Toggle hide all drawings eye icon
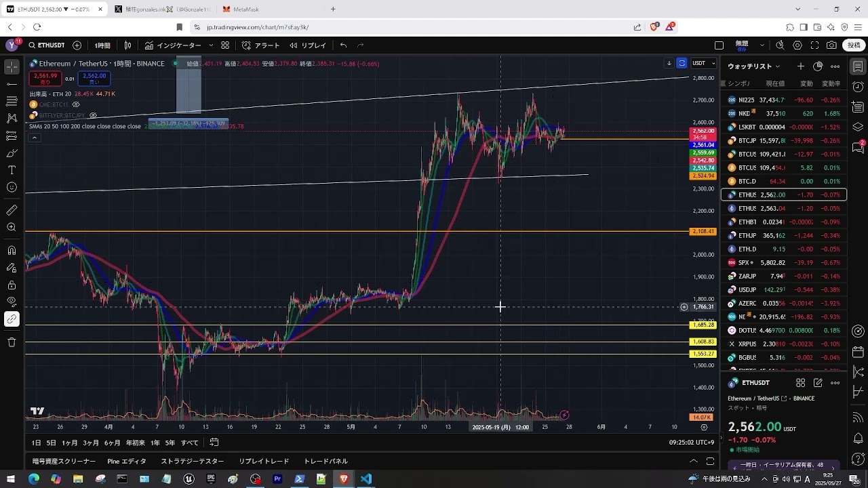Viewport: 868px width, 488px height. pyautogui.click(x=12, y=302)
